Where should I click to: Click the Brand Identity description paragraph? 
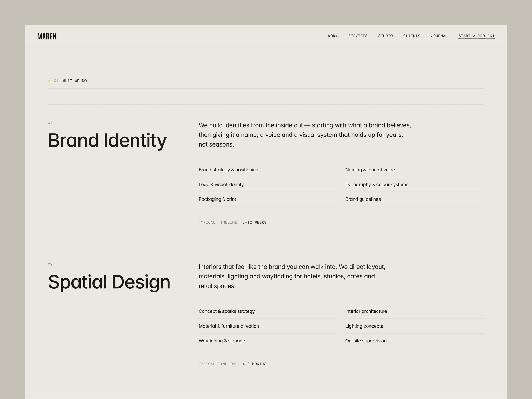305,135
